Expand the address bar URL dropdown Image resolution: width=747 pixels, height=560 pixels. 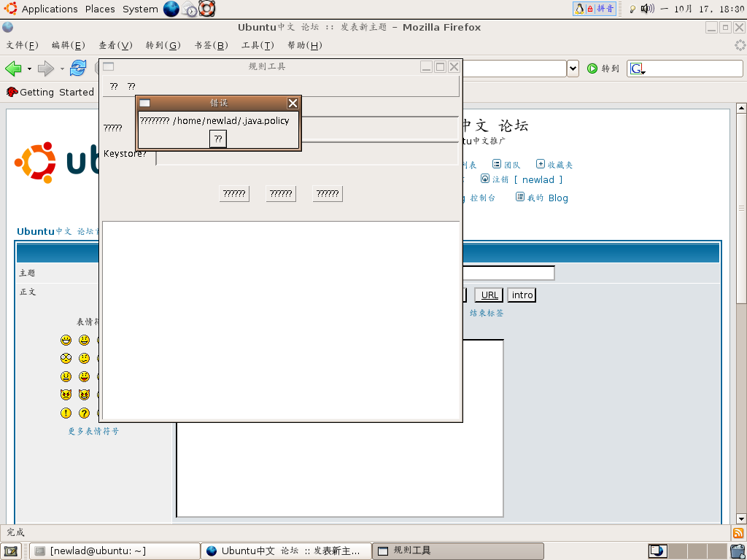point(573,69)
